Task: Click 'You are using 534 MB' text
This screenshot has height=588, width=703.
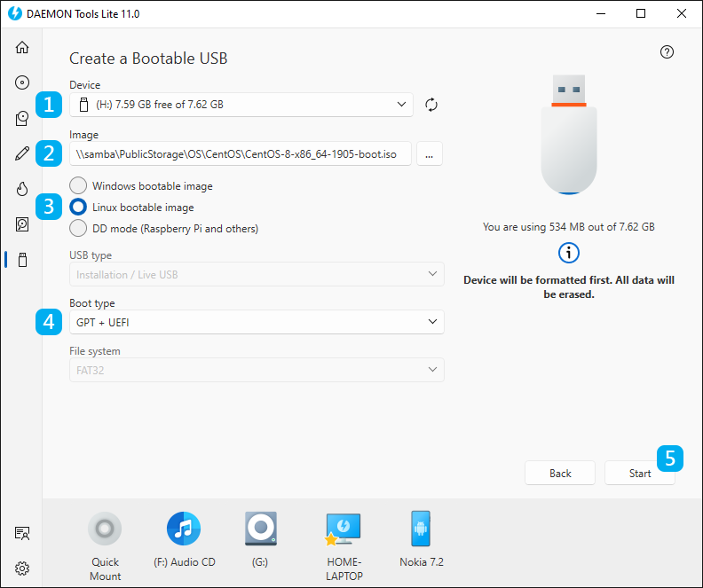Action: [x=568, y=227]
